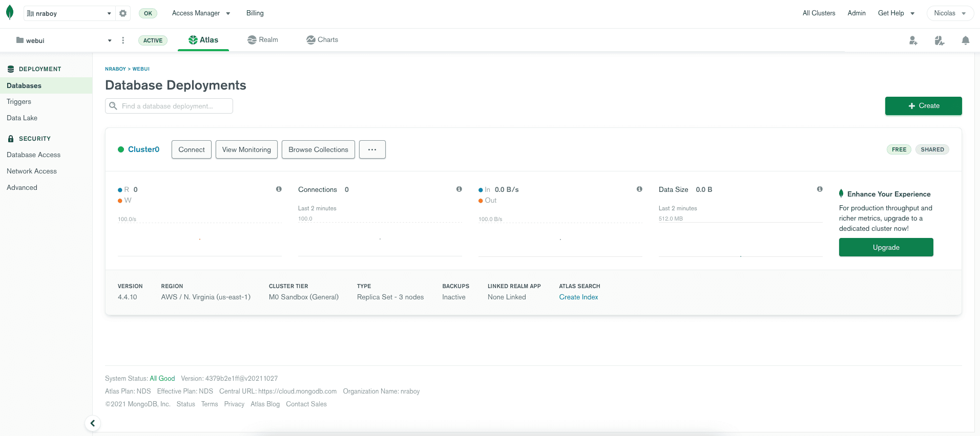Open the Get Help dropdown menu
Screen dimensions: 980x436
pos(896,13)
